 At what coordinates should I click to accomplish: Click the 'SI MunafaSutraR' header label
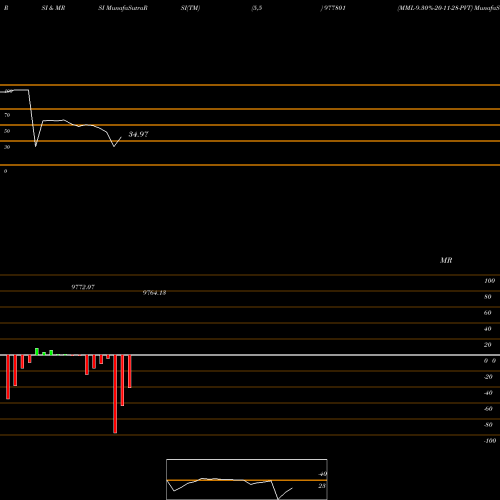click(123, 8)
